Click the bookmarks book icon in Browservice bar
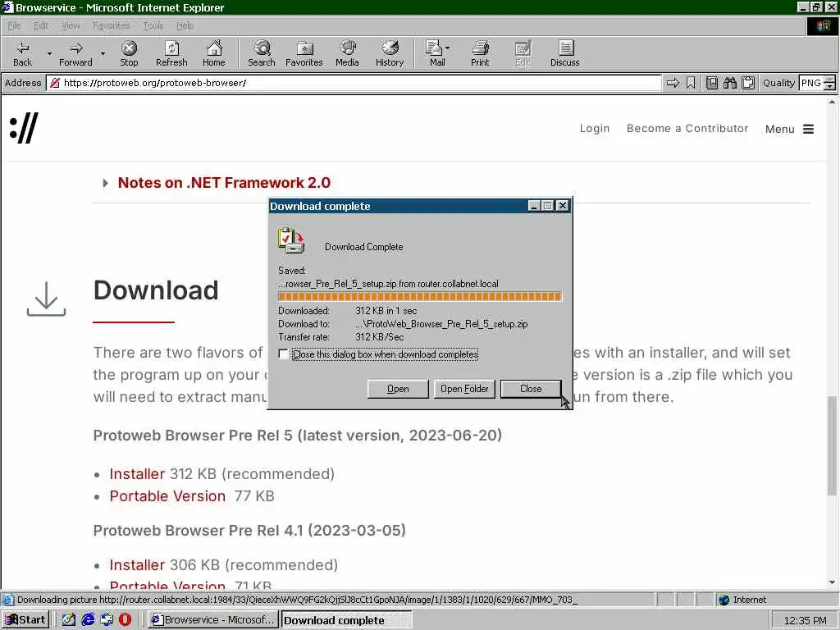This screenshot has height=630, width=840. pos(712,83)
